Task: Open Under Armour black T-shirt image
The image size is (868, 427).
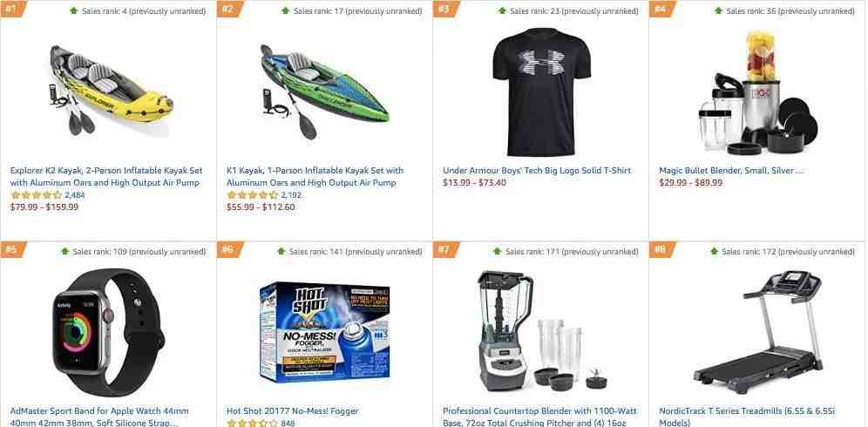Action: (x=541, y=91)
